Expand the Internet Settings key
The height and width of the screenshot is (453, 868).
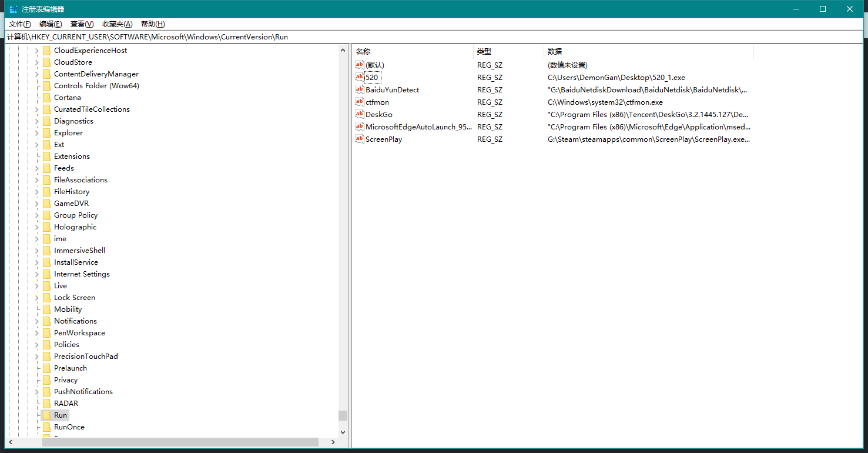click(36, 274)
